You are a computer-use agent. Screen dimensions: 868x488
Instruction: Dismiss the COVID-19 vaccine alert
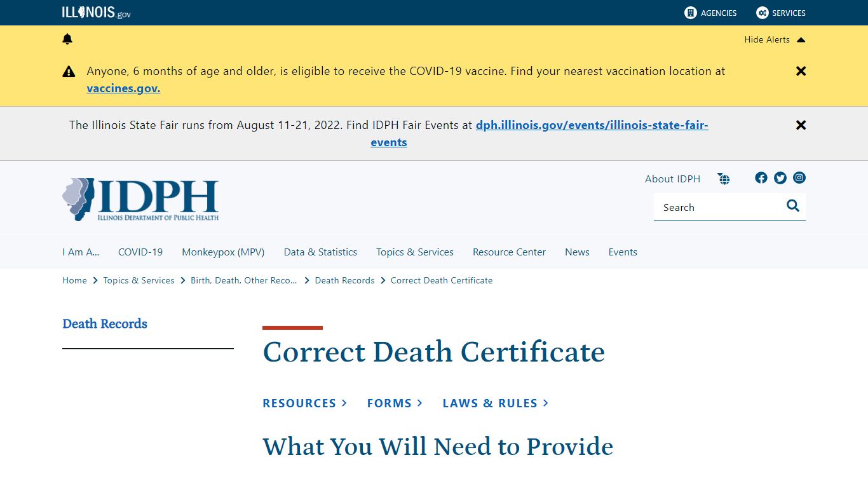(801, 71)
